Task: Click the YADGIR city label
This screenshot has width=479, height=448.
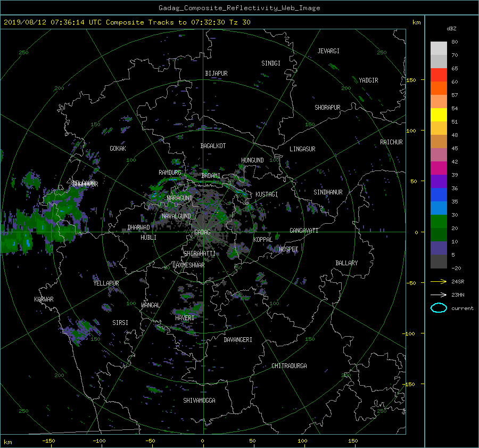Action: (x=368, y=80)
